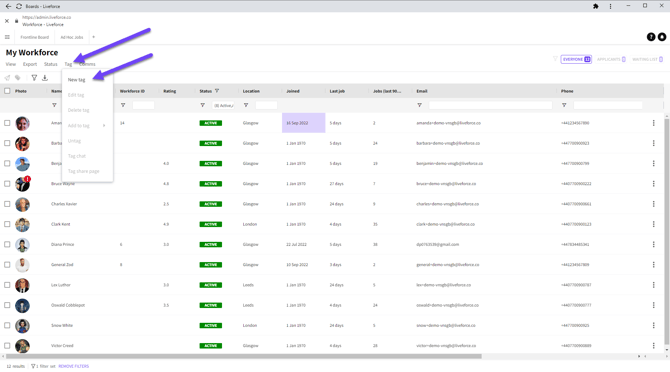
Task: Select the checkbox for Snow White
Action: coord(7,325)
